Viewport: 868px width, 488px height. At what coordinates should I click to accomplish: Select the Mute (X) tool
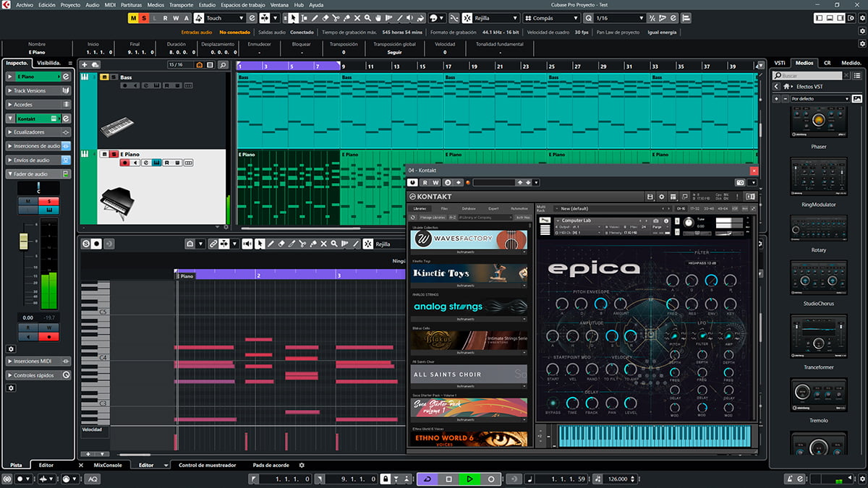pyautogui.click(x=357, y=18)
